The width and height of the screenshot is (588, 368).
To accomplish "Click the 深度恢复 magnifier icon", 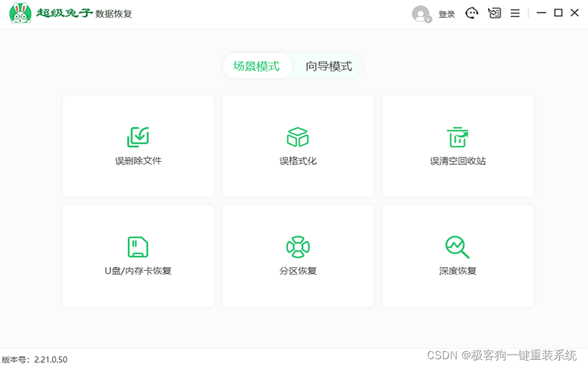I will tap(457, 247).
